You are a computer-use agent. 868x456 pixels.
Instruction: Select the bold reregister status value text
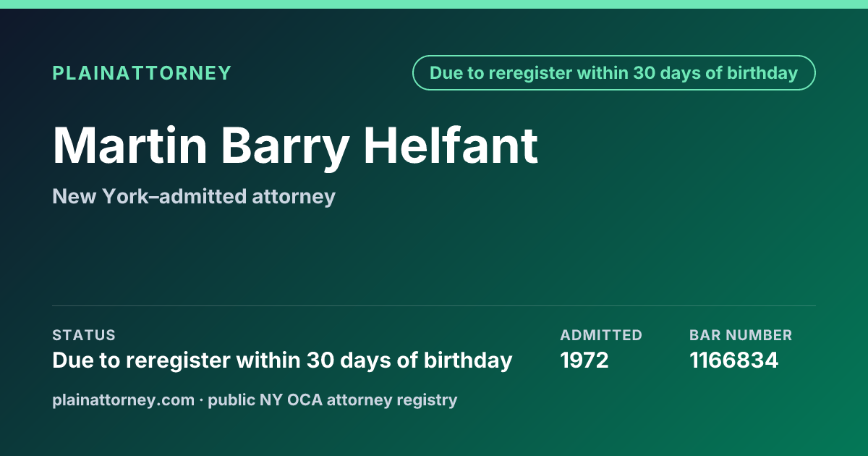coord(282,360)
